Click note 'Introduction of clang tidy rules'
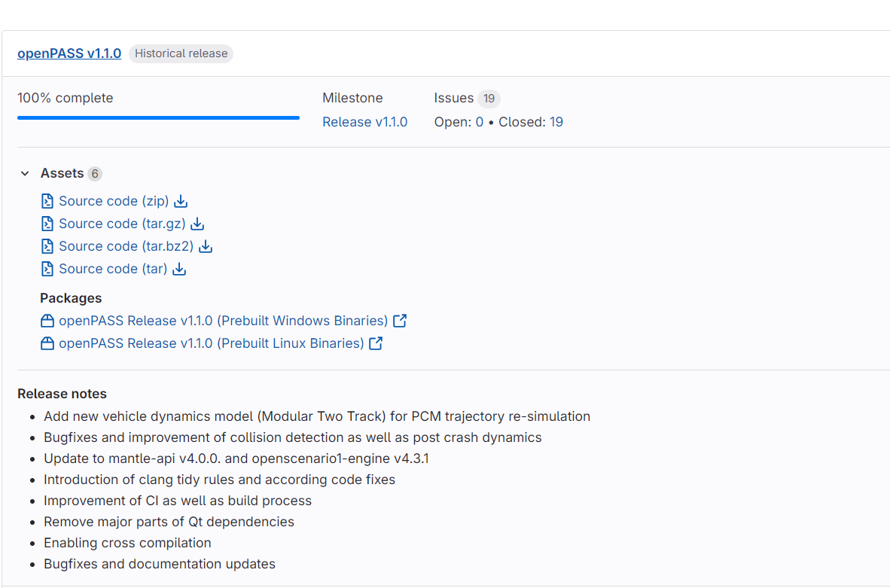The width and height of the screenshot is (890, 588). coord(219,480)
